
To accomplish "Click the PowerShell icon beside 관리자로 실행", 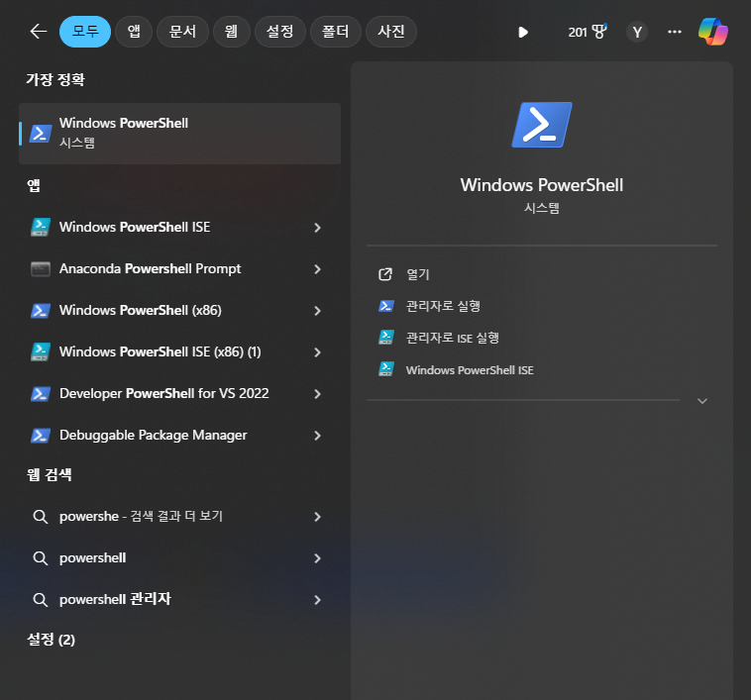I will pyautogui.click(x=386, y=306).
